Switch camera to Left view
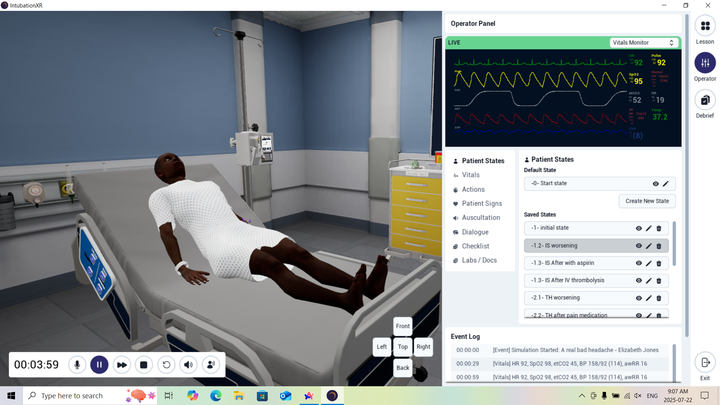 382,347
